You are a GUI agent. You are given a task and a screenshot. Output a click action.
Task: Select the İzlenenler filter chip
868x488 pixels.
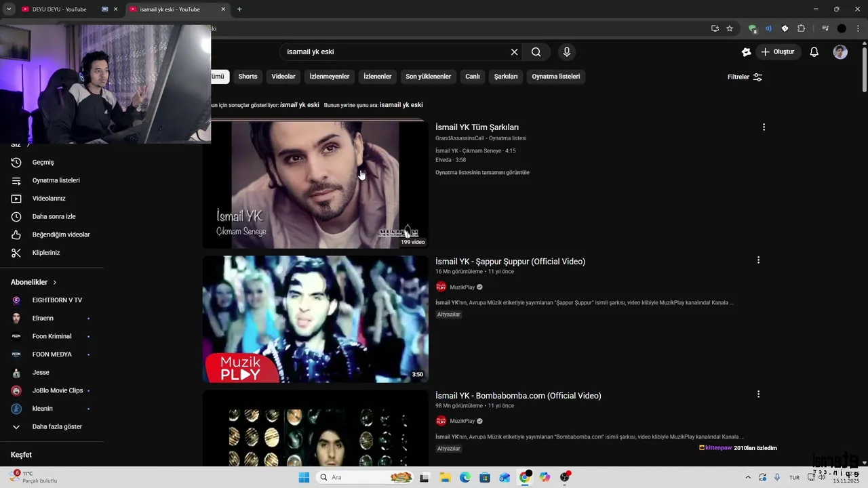(x=378, y=77)
